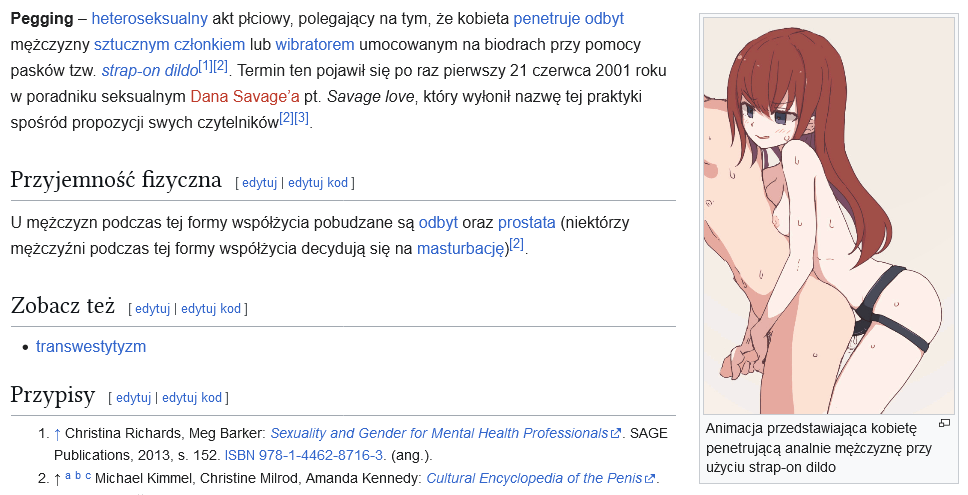Click external link icon after 'Mental Health Professionals'
The width and height of the screenshot is (968, 495).
pos(615,434)
